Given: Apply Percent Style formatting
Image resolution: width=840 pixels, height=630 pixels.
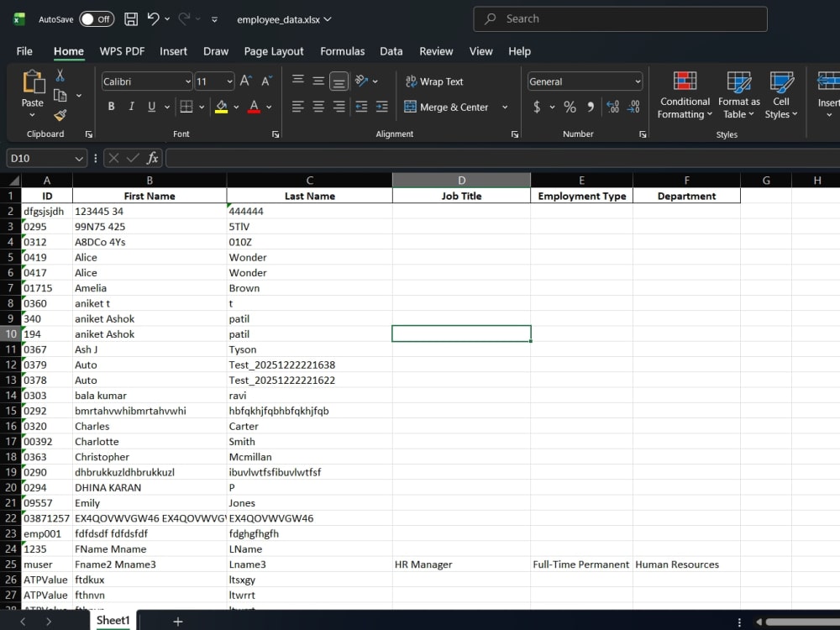Looking at the screenshot, I should 570,108.
